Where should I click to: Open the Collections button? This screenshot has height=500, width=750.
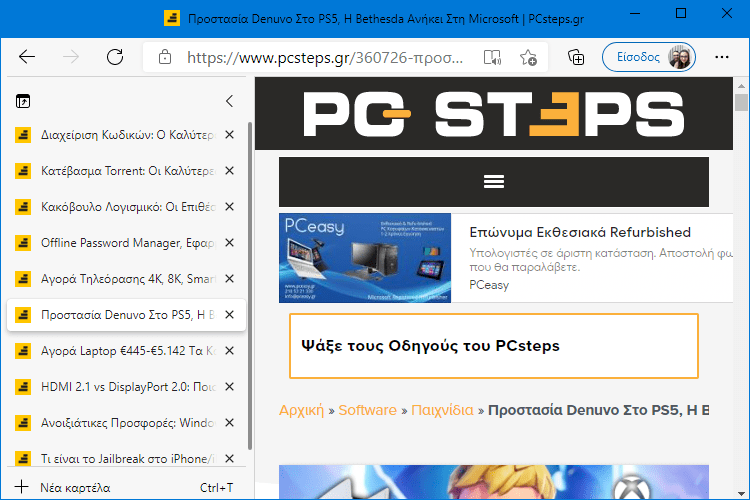[x=576, y=57]
